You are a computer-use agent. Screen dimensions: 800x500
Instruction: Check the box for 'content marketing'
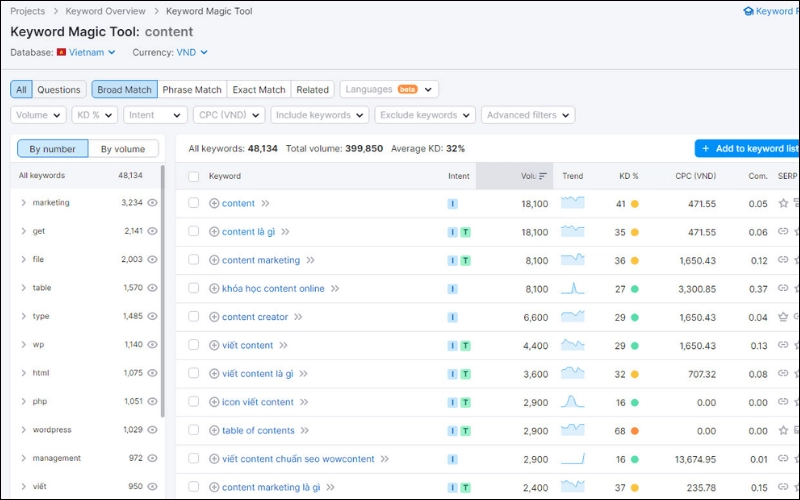coord(193,260)
